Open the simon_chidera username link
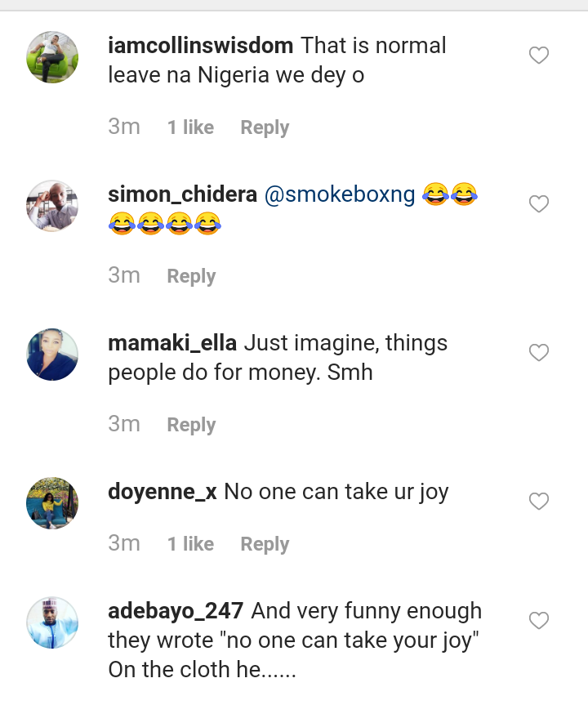588x705 pixels. click(x=182, y=195)
